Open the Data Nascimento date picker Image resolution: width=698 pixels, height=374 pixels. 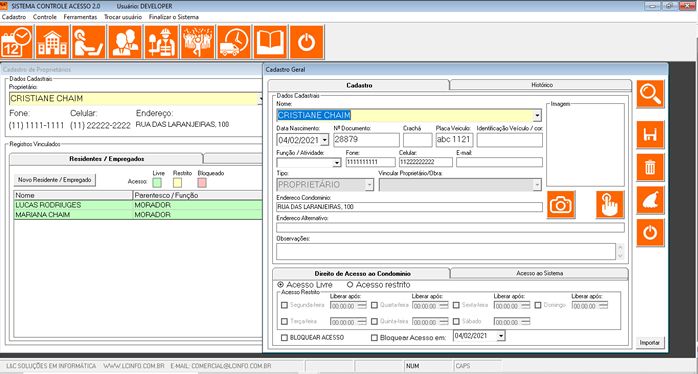[325, 140]
